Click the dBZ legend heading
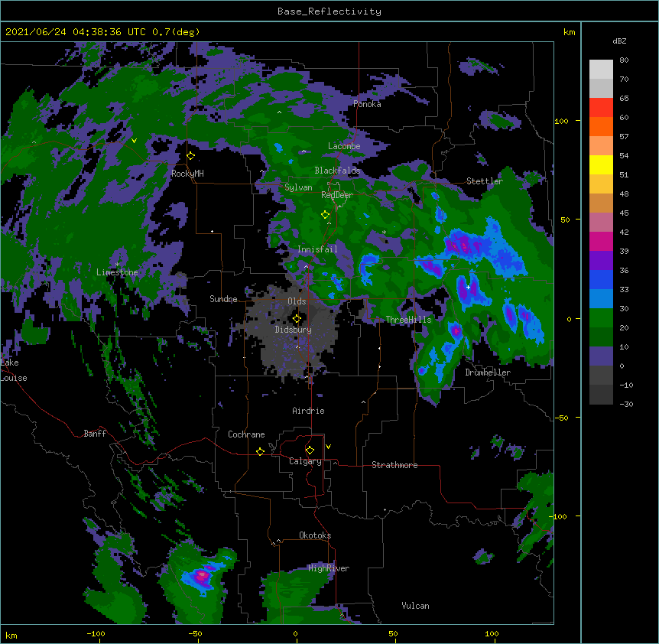 click(619, 41)
